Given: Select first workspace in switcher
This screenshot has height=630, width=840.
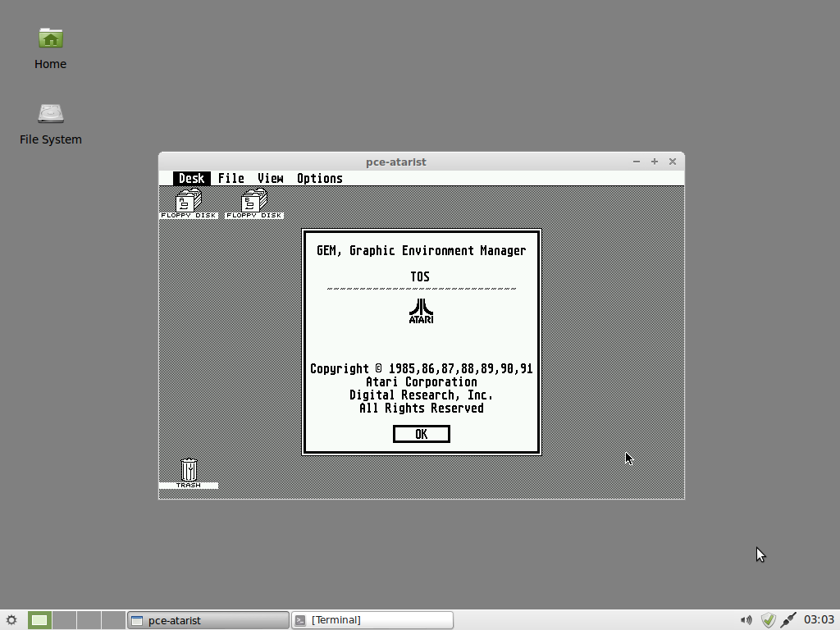Looking at the screenshot, I should click(39, 620).
